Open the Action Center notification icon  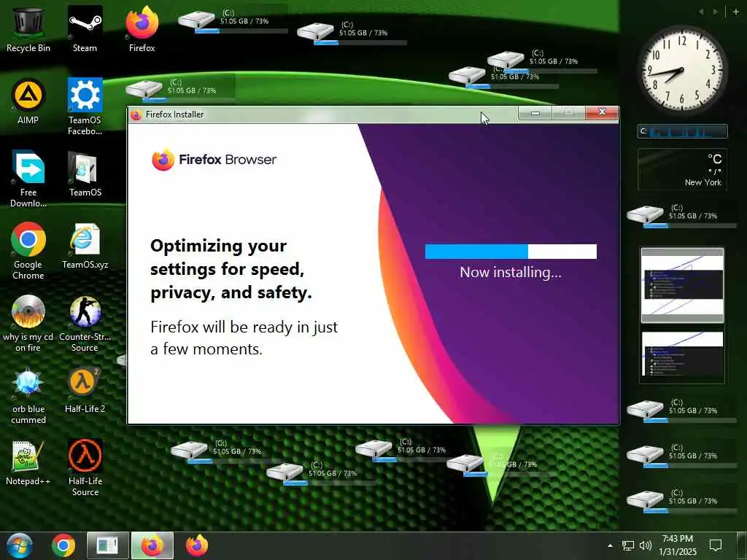[716, 545]
